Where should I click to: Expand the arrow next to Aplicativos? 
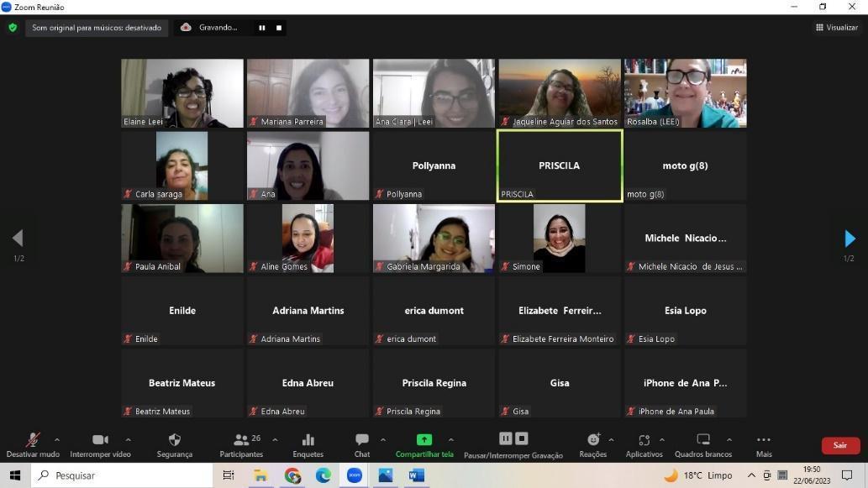[662, 440]
